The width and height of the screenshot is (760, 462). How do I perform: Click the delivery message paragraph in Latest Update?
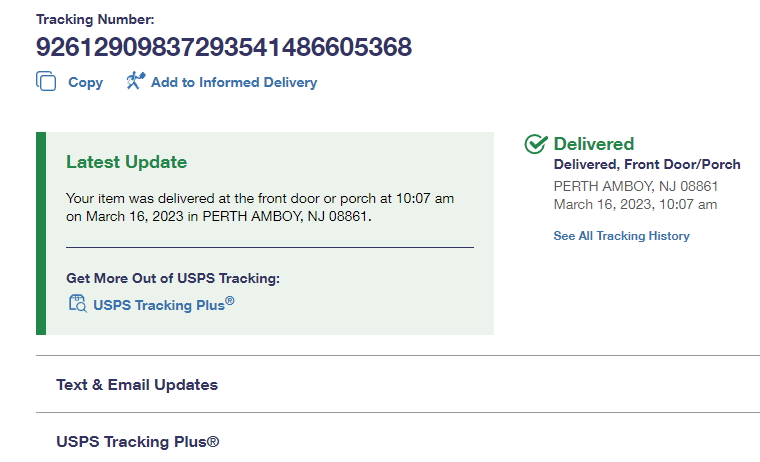pos(260,207)
